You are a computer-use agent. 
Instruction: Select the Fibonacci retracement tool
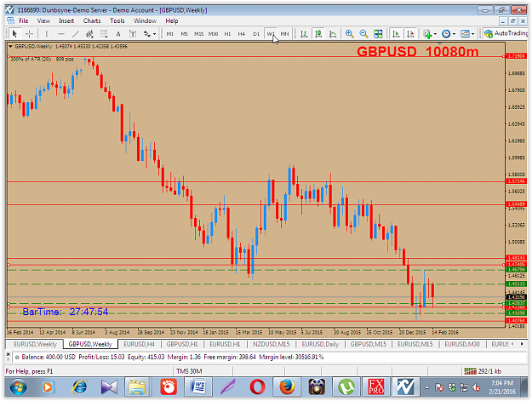pos(104,33)
